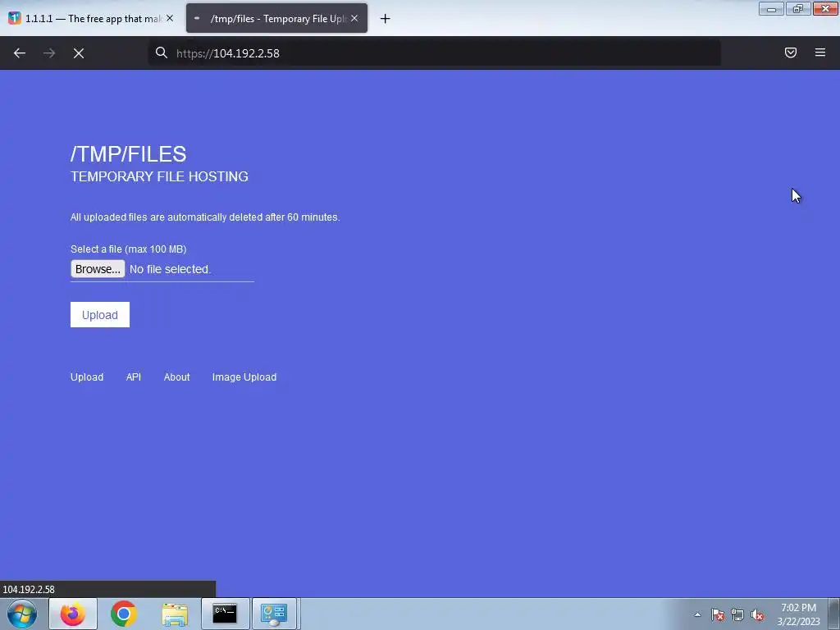
Task: Show hidden tray icons arrow
Action: 697,614
